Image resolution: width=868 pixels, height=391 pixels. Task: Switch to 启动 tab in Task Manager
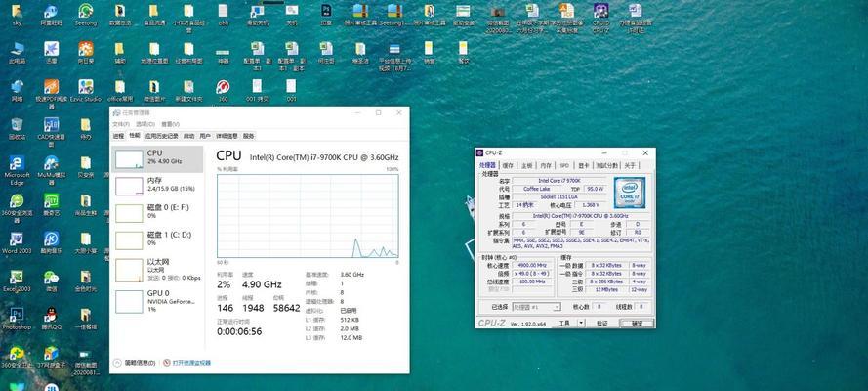point(188,136)
